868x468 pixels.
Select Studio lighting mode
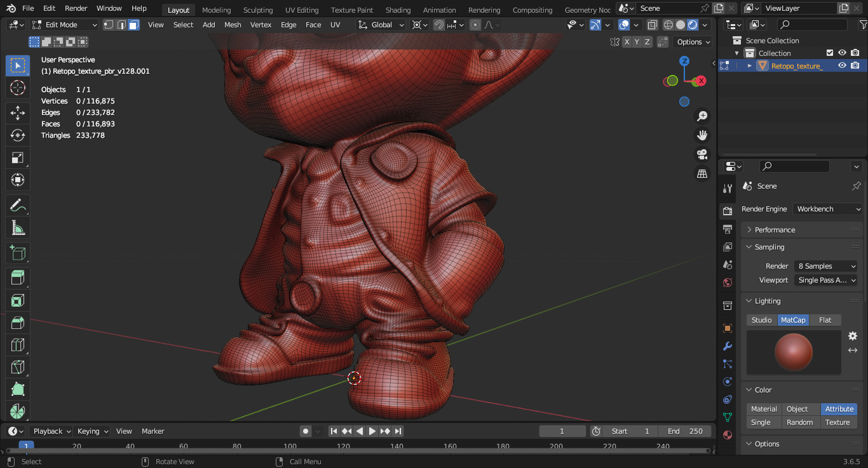762,320
